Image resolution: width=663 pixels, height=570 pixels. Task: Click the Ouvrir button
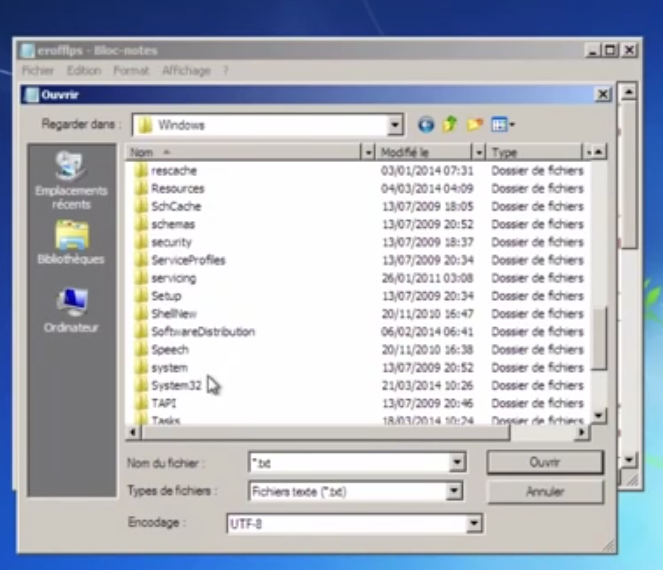[x=545, y=462]
